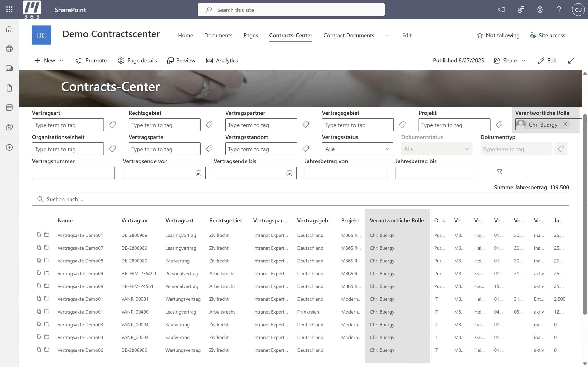Expand the New button dropdown arrow
The image size is (588, 367).
62,61
